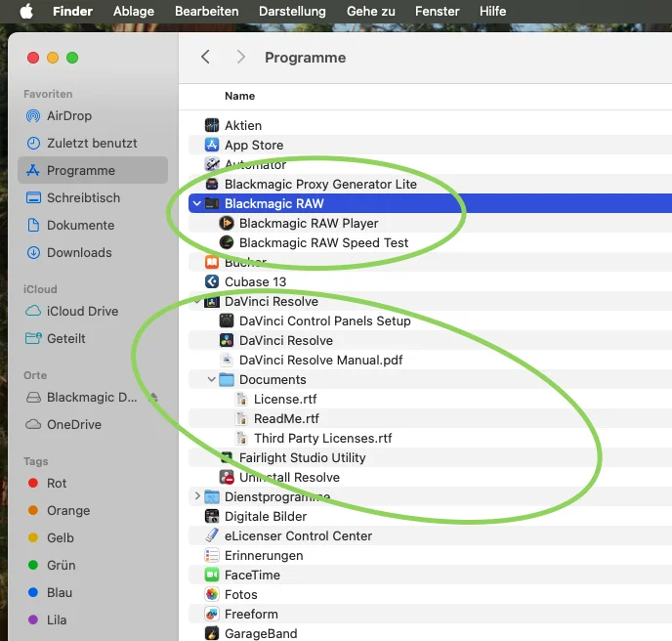The image size is (672, 641).
Task: Select the Blackmagic RAW Player icon
Action: (227, 223)
